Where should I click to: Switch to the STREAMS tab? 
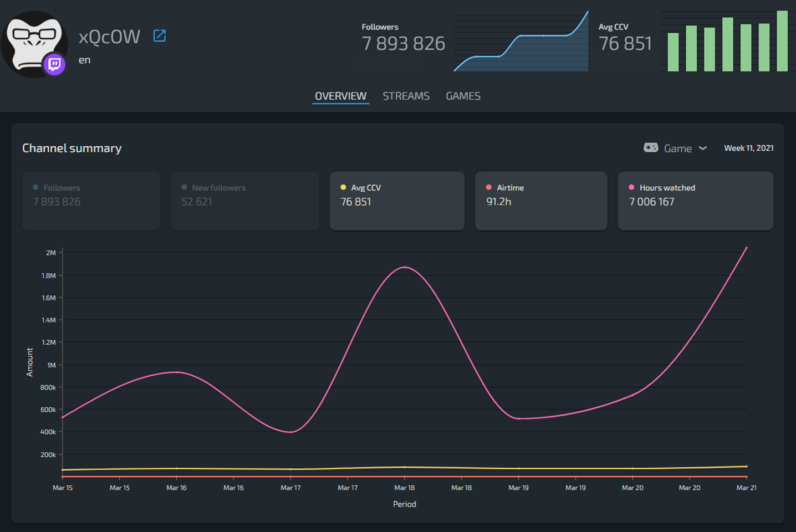coord(406,96)
